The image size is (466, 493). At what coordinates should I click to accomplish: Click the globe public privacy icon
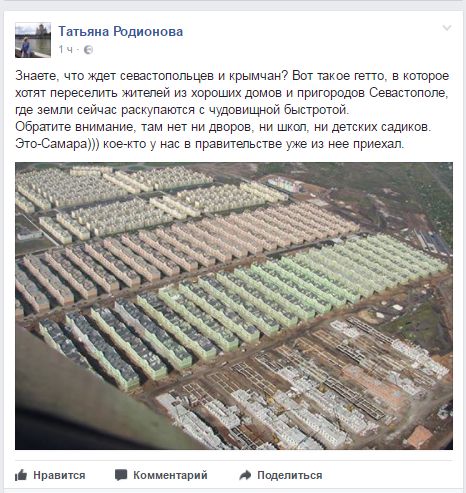click(88, 50)
